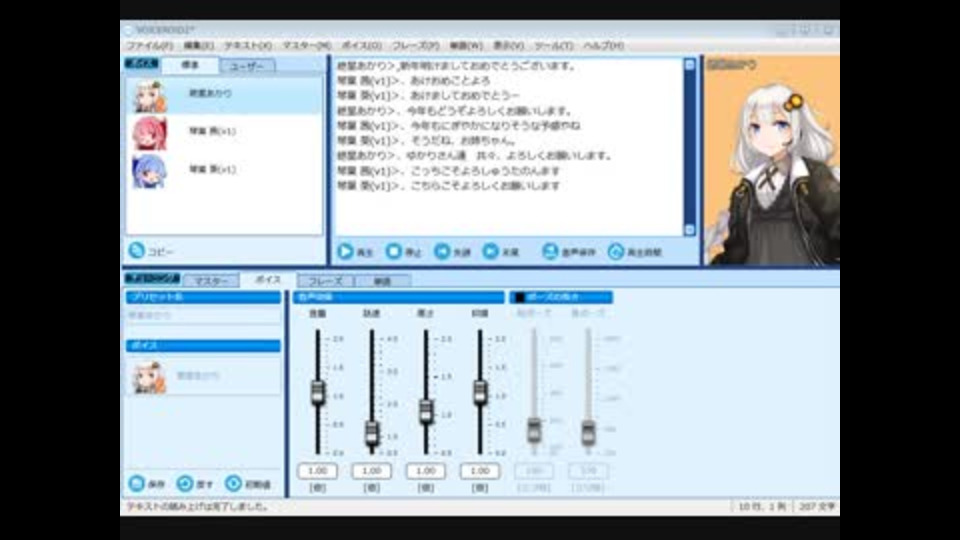Screen dimensions: 960x540
Task: Select the 紲星あかり voice avatar in the list
Action: click(149, 96)
